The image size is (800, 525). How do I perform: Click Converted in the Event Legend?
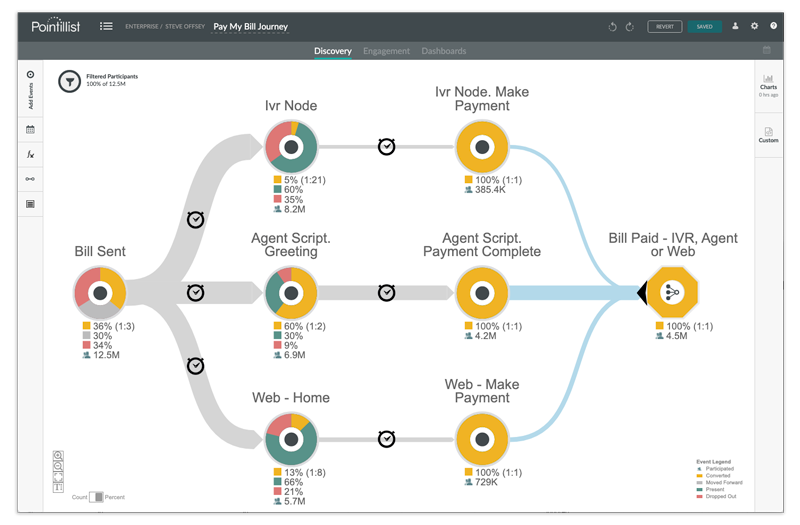pos(718,475)
